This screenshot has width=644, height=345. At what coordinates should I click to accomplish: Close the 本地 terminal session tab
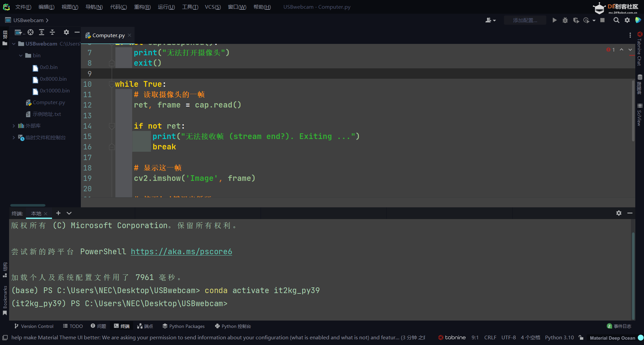[x=46, y=214]
